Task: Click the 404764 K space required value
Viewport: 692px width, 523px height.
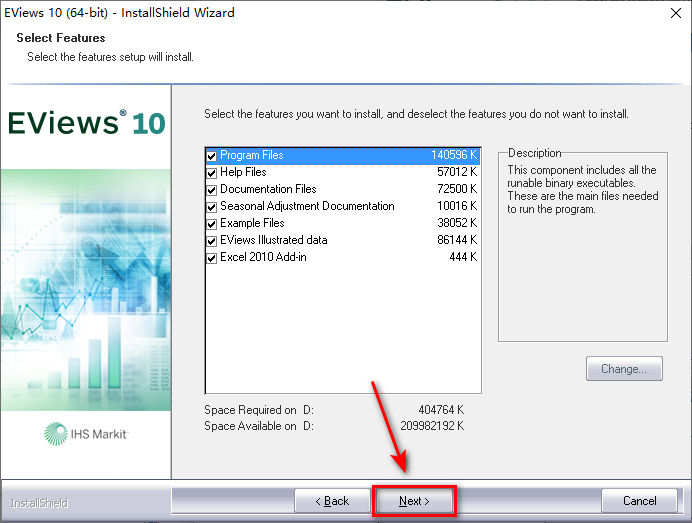Action: click(441, 410)
